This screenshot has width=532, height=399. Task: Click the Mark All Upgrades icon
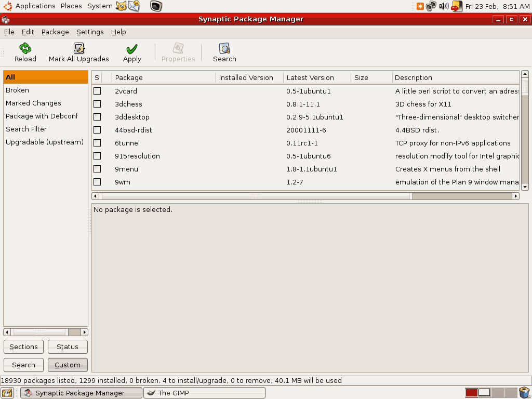click(79, 48)
